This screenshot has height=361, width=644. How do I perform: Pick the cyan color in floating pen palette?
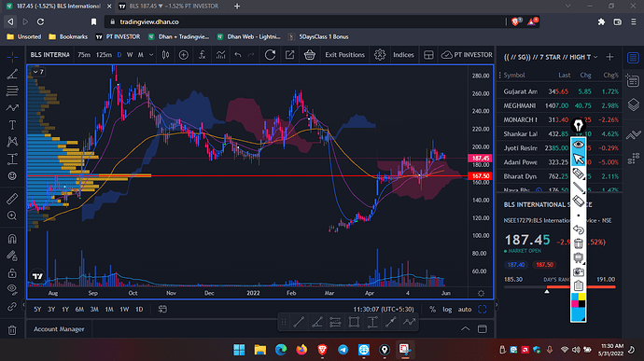click(575, 297)
